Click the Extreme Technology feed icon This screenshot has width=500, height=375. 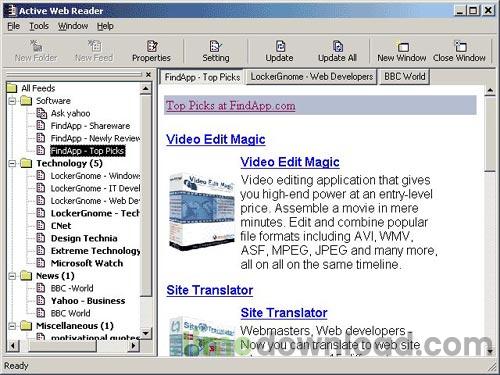point(40,251)
